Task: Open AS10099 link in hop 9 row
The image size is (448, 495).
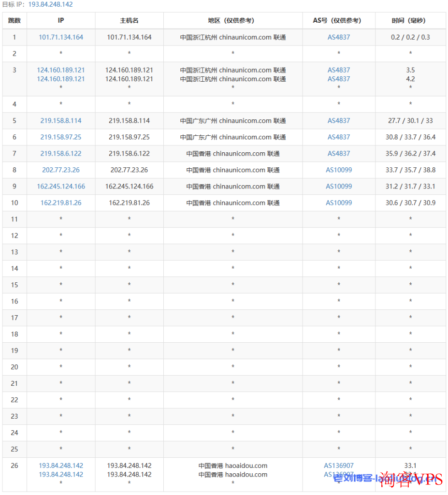Action: pos(339,186)
